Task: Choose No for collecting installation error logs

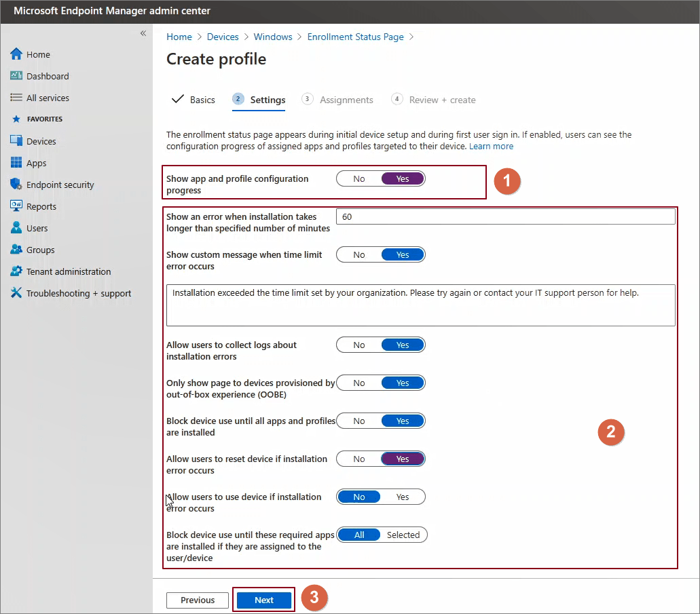Action: pyautogui.click(x=359, y=345)
